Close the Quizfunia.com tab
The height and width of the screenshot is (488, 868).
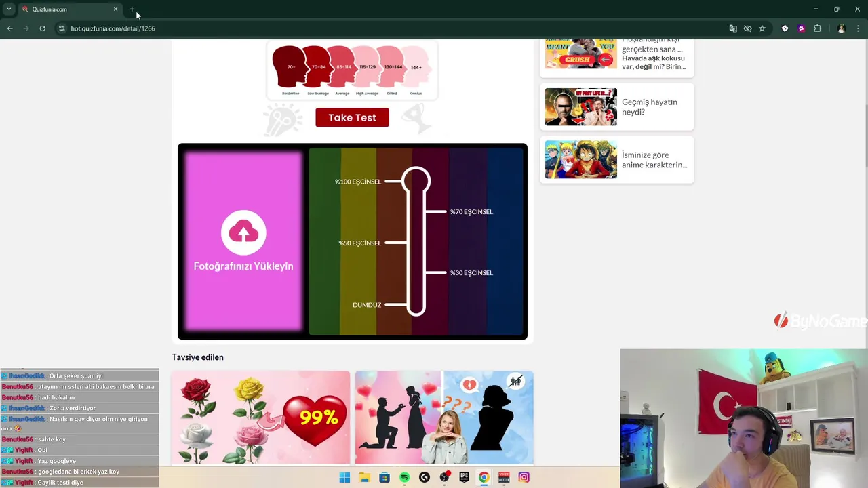(x=115, y=9)
